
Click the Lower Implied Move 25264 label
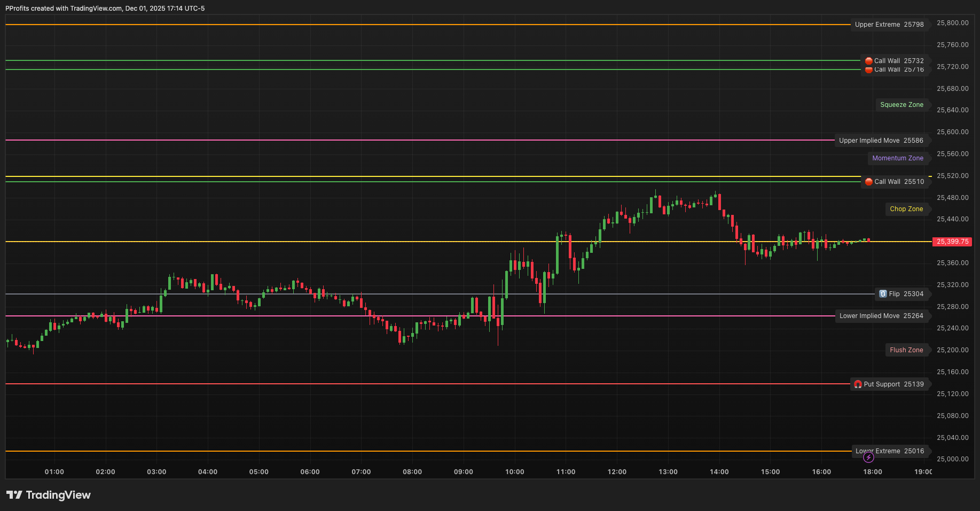[881, 315]
